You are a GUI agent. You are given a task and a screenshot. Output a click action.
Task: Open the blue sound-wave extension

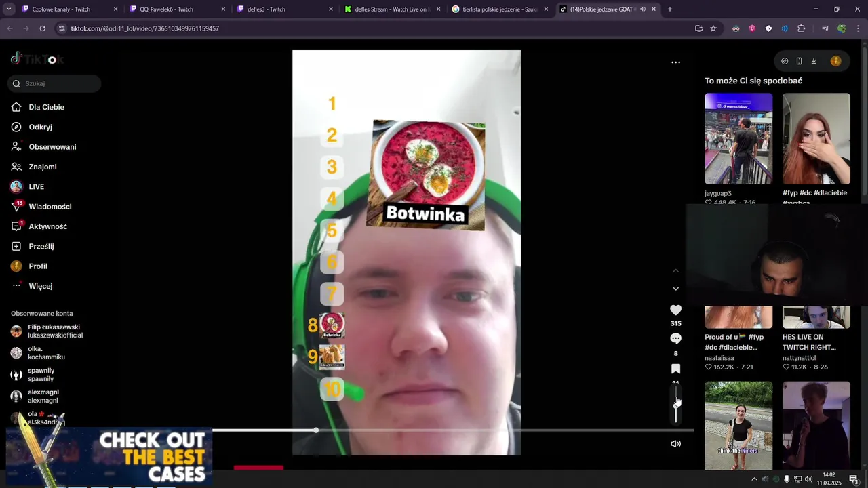point(785,28)
